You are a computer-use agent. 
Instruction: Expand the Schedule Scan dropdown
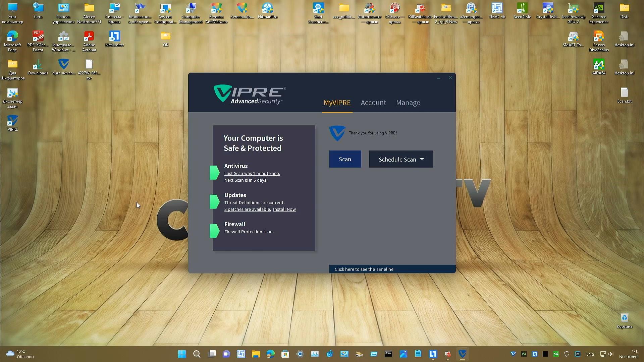[401, 159]
